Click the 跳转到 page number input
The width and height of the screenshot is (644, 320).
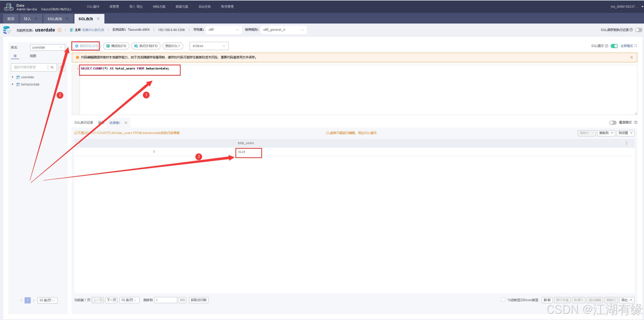click(x=165, y=300)
